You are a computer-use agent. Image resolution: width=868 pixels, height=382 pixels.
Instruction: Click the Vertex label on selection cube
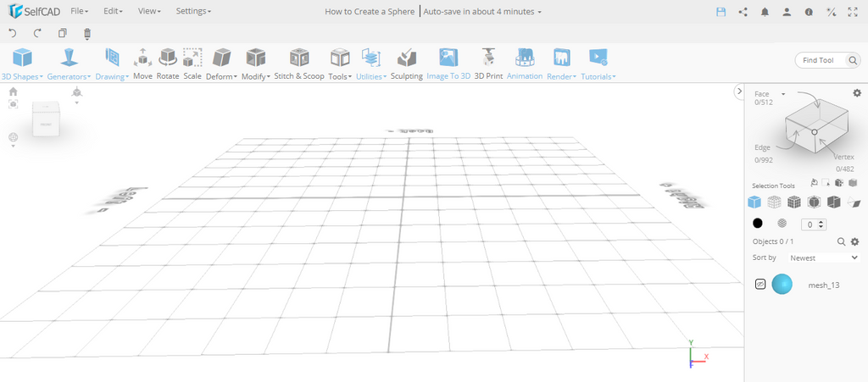tap(845, 158)
